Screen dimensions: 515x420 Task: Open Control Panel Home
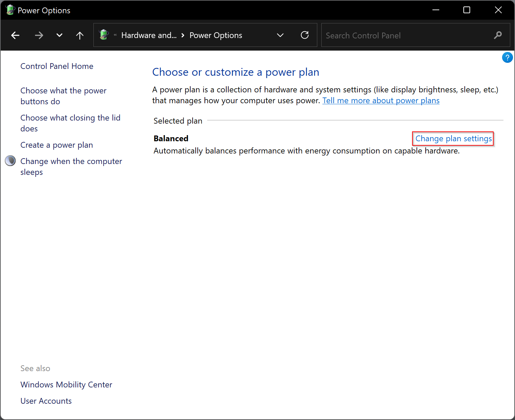click(x=57, y=66)
